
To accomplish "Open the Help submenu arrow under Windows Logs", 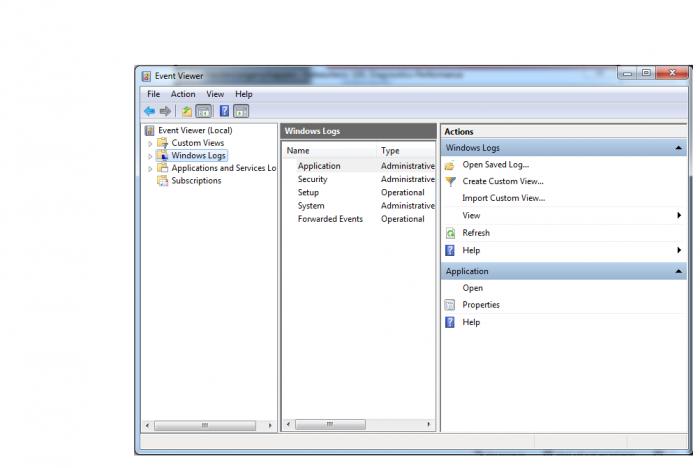I will (679, 250).
